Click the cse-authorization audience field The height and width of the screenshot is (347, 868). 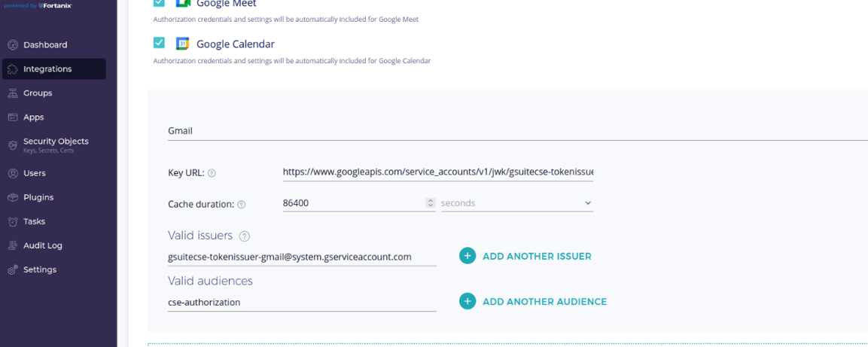click(x=301, y=302)
